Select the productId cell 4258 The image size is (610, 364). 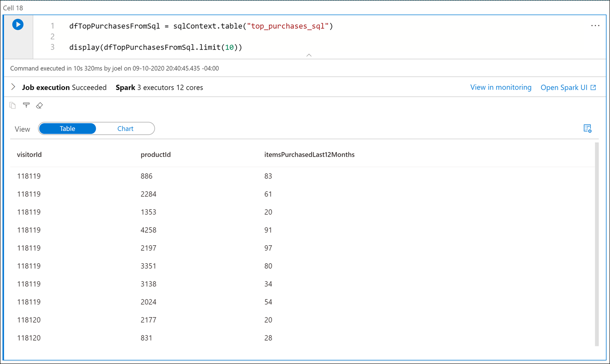(x=148, y=230)
